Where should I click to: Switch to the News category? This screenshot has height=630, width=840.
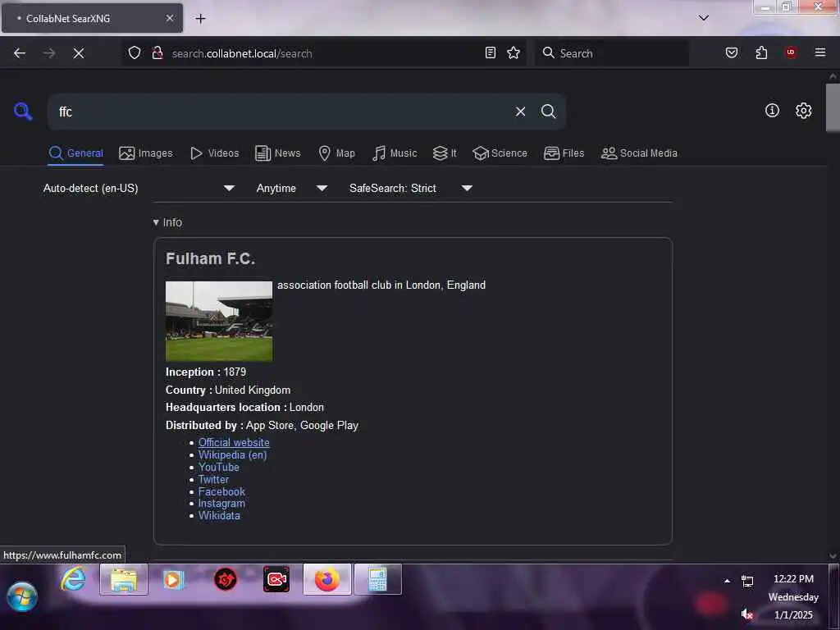pos(278,153)
